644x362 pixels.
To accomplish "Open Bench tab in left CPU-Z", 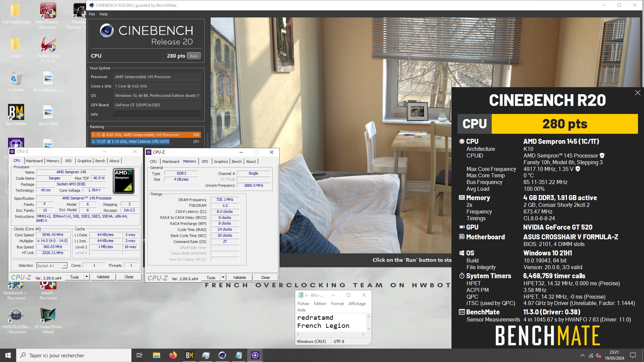I will tap(100, 161).
